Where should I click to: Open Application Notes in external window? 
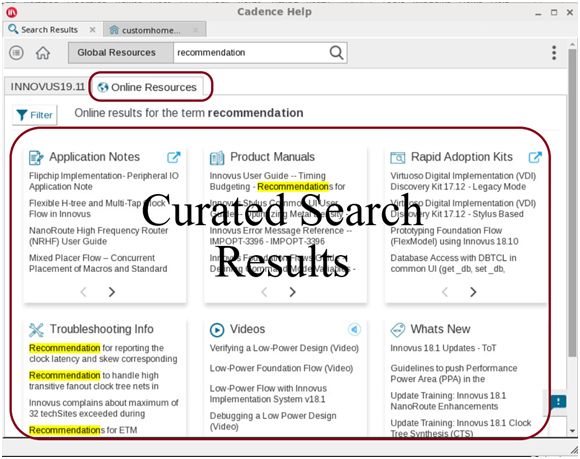point(173,157)
